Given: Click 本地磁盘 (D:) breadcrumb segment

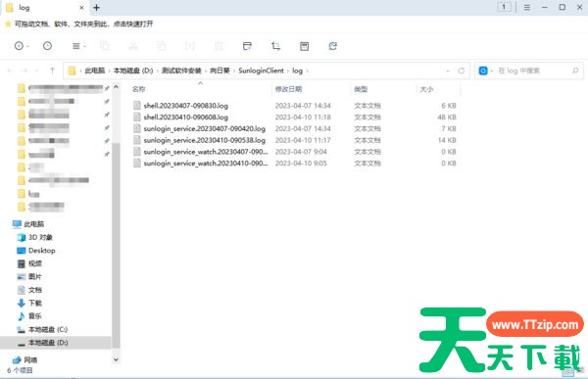Looking at the screenshot, I should (133, 71).
